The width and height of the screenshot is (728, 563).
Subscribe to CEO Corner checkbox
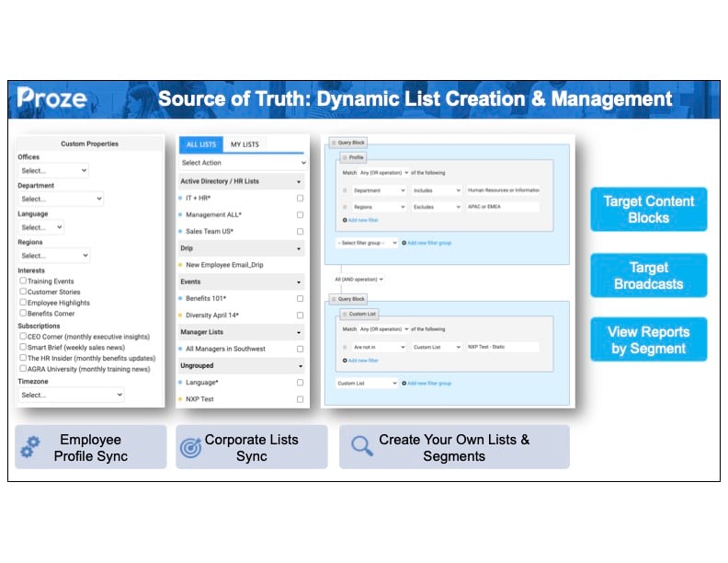point(23,336)
